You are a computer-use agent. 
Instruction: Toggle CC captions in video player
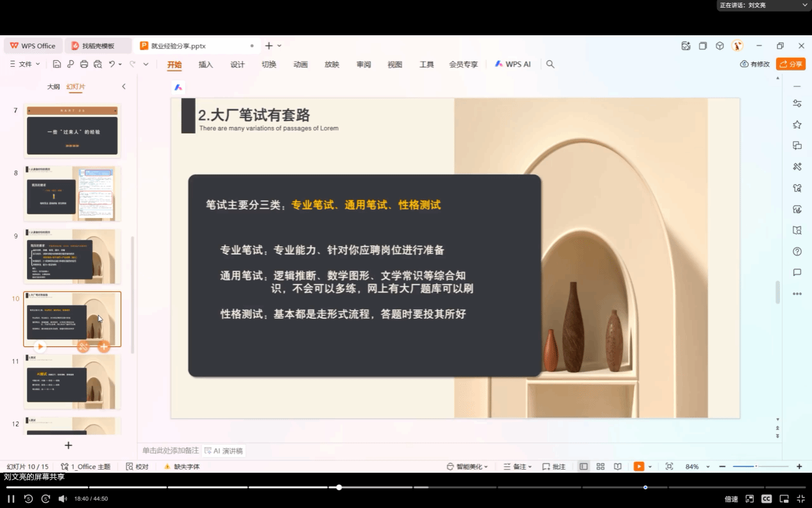tap(766, 498)
